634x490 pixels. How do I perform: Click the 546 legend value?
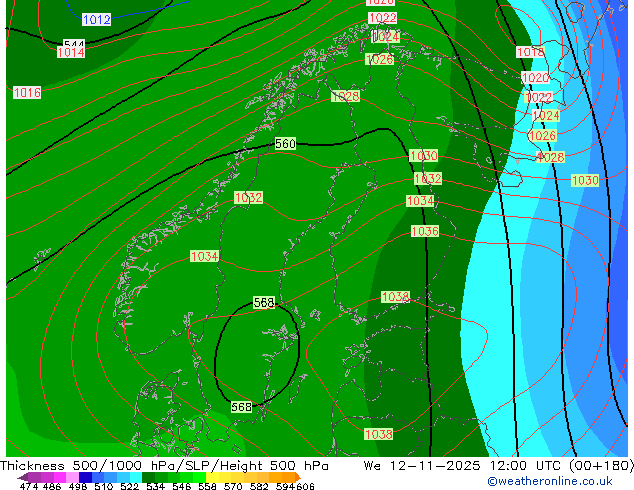[182, 486]
